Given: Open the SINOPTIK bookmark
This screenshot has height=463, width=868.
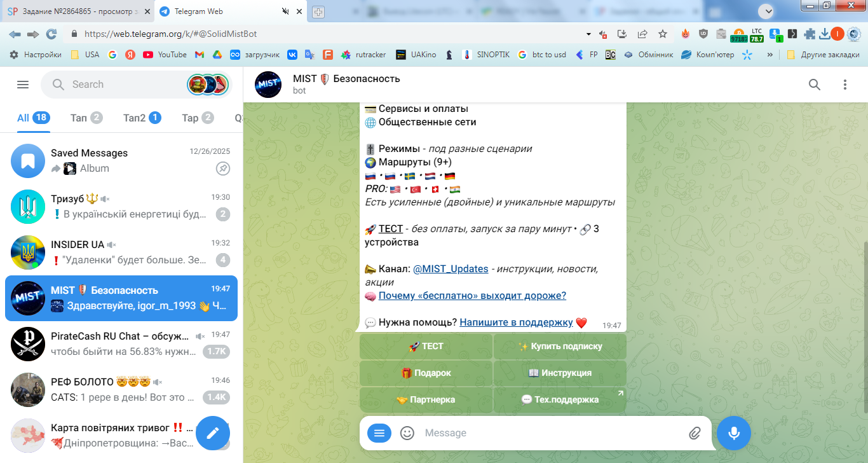Looking at the screenshot, I should (486, 55).
